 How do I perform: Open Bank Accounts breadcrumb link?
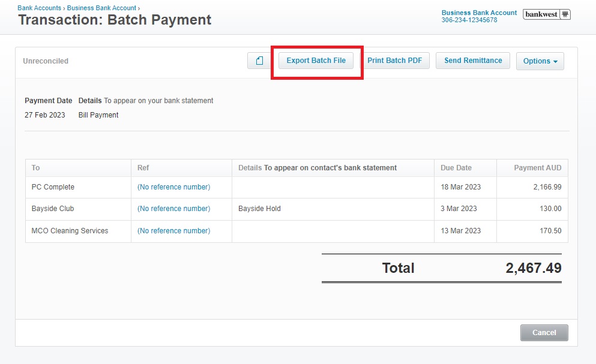pyautogui.click(x=39, y=8)
